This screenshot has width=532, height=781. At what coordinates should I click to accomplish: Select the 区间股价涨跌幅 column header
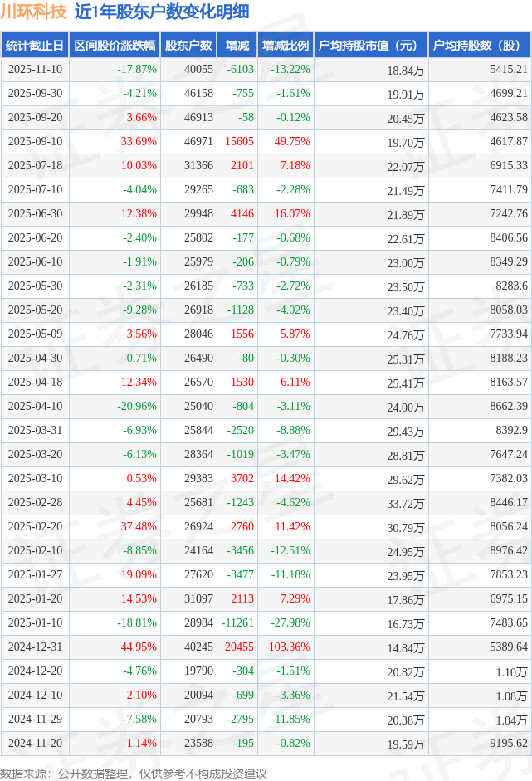pyautogui.click(x=114, y=46)
